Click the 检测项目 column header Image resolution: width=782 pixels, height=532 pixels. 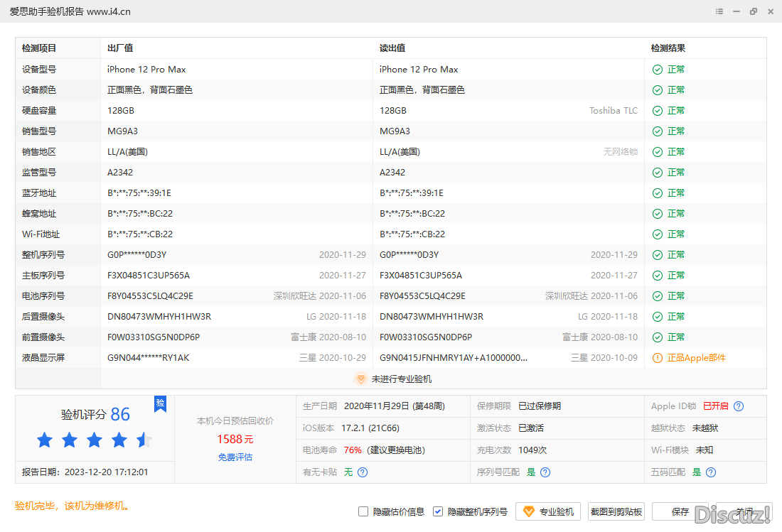pos(39,48)
